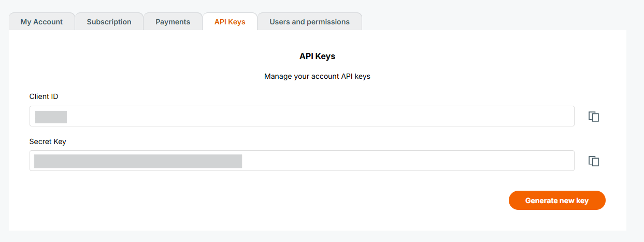Hit the copy icon next to Secret Key
Image resolution: width=644 pixels, height=242 pixels.
[594, 161]
